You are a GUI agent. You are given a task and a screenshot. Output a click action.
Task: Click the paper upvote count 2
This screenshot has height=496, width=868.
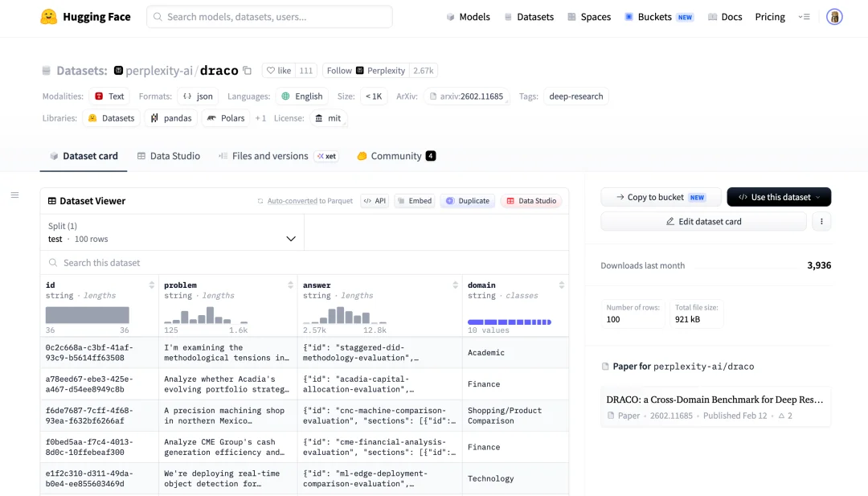click(785, 416)
